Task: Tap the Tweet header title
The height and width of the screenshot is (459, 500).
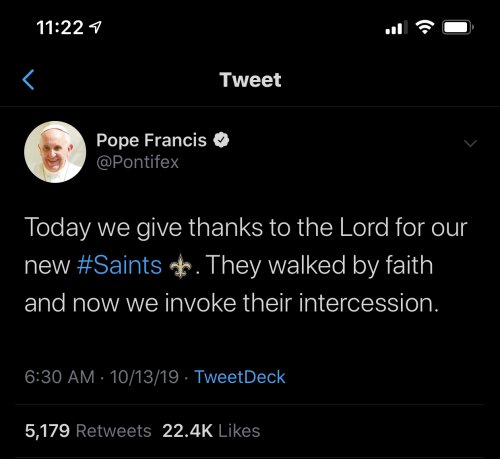Action: (x=250, y=80)
